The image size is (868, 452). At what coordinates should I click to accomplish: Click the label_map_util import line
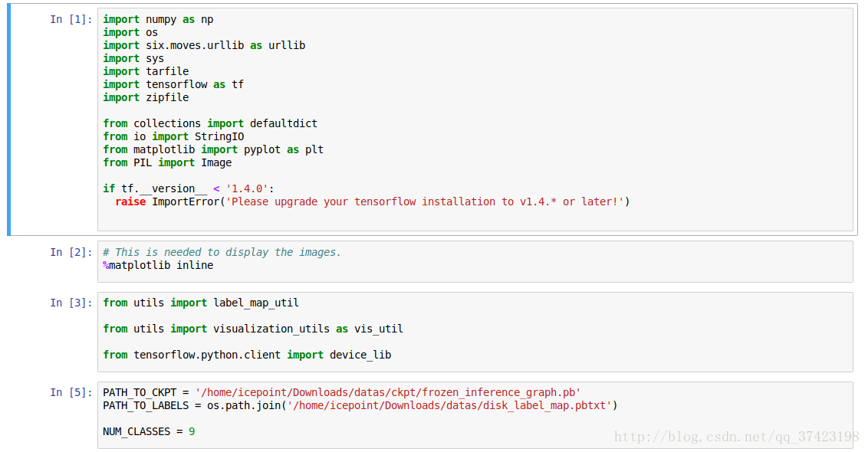pyautogui.click(x=201, y=303)
